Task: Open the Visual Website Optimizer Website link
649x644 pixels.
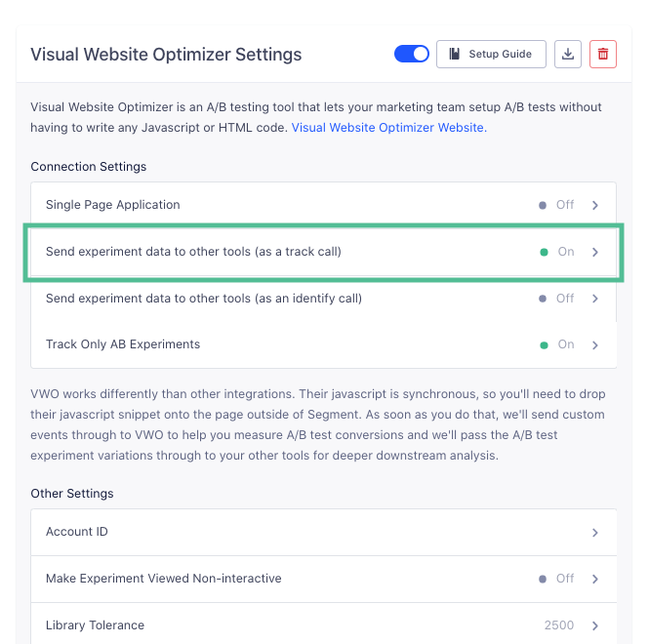Action: pyautogui.click(x=387, y=127)
